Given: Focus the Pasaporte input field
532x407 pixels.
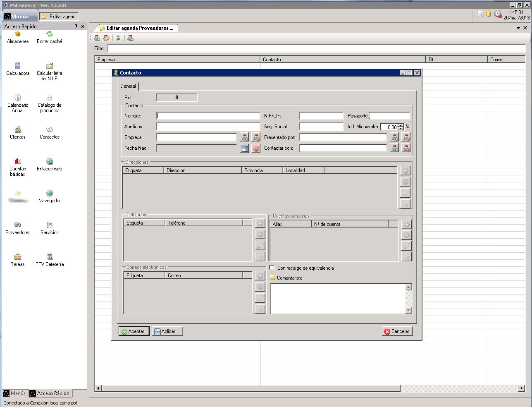Looking at the screenshot, I should [390, 116].
